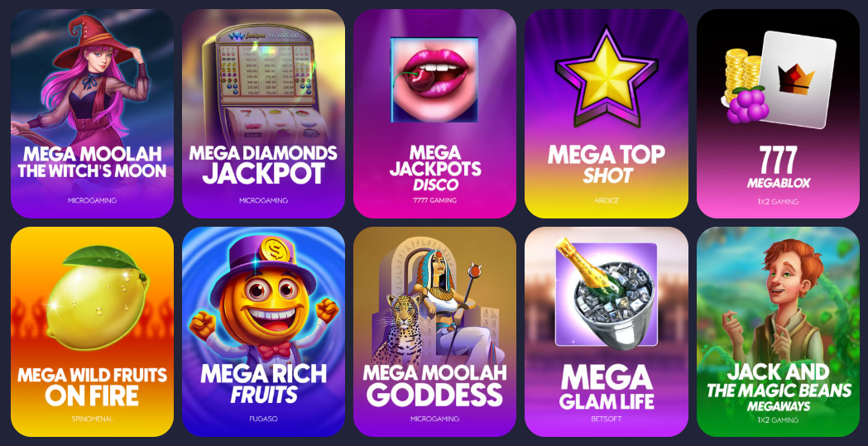Click the red lips cherry icon

click(x=434, y=79)
